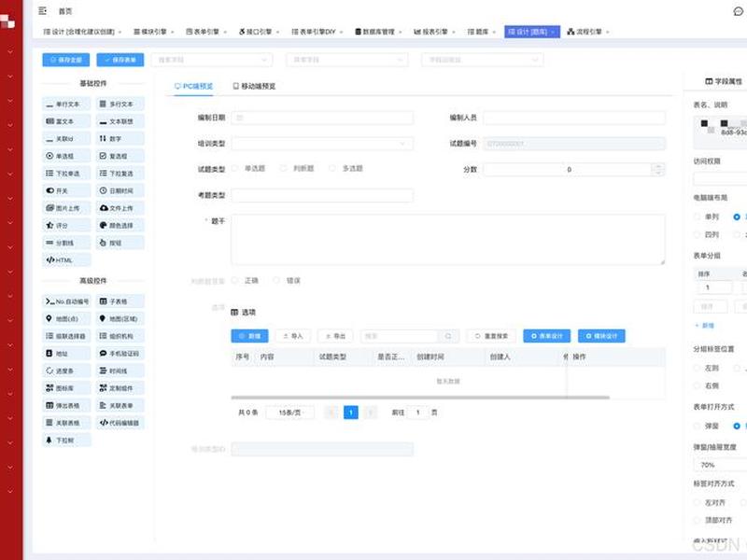Expand the 流程引擎 tab dropdown arrow
The width and height of the screenshot is (747, 560).
pos(608,32)
